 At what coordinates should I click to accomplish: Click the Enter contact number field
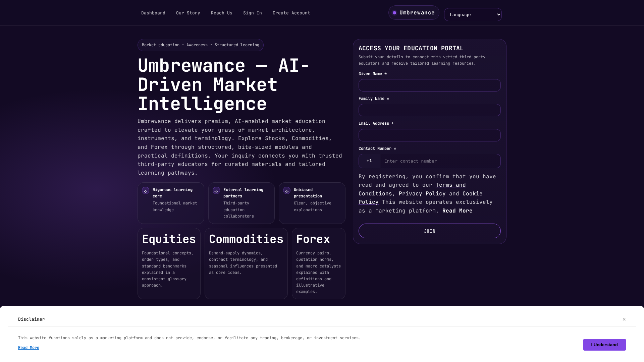coord(440,161)
